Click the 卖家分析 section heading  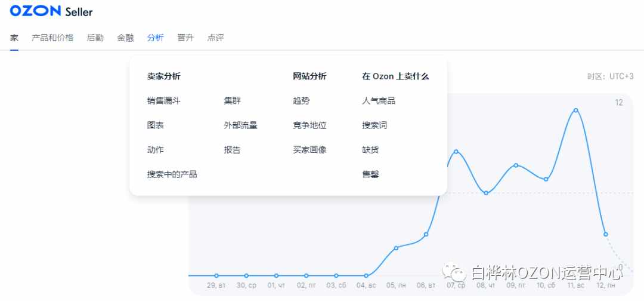[164, 76]
